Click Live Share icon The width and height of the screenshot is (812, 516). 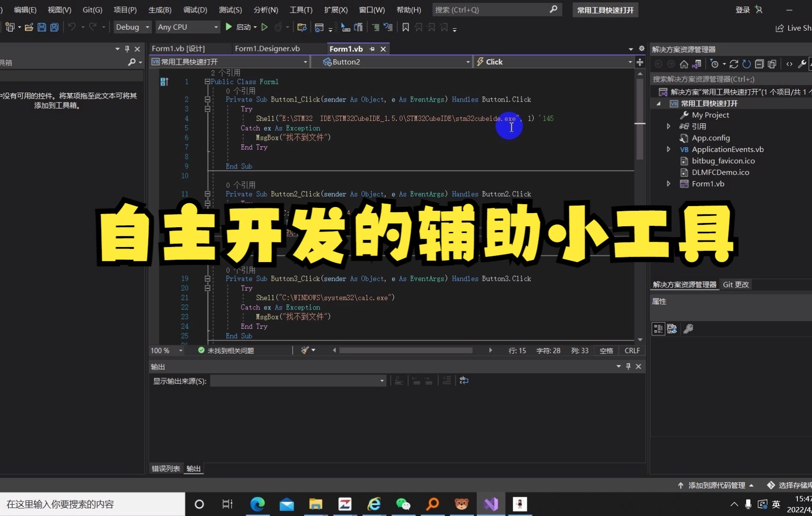[780, 28]
